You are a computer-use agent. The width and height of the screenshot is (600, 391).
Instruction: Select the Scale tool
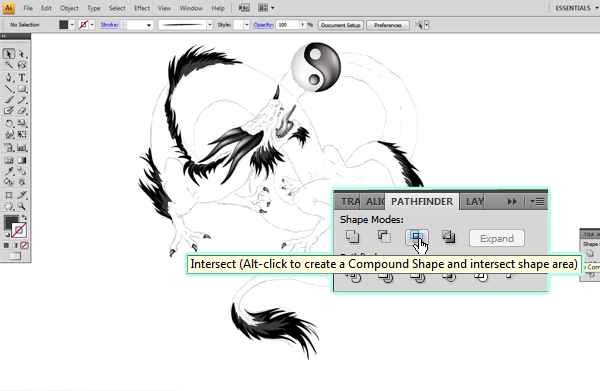click(x=22, y=124)
